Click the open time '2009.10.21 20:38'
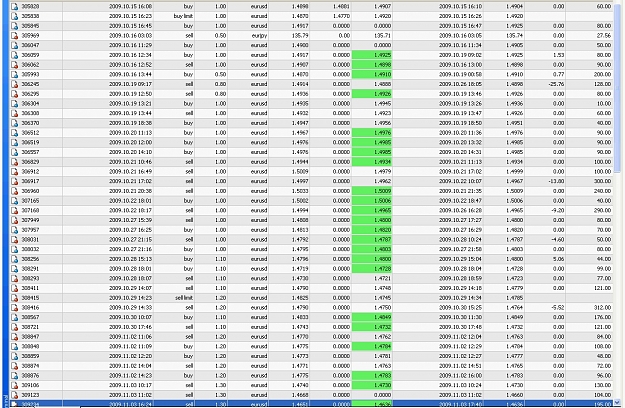Viewport: 625px width, 408px height. pyautogui.click(x=130, y=191)
